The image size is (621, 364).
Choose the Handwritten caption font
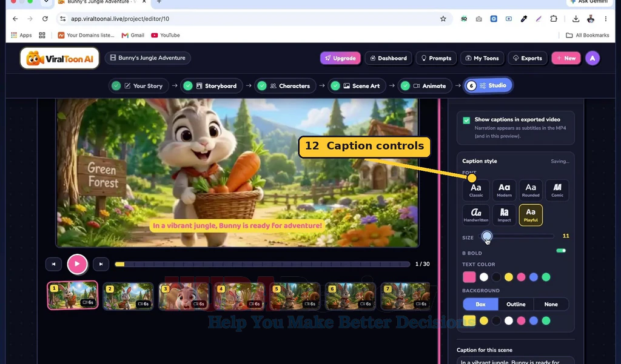(x=476, y=215)
